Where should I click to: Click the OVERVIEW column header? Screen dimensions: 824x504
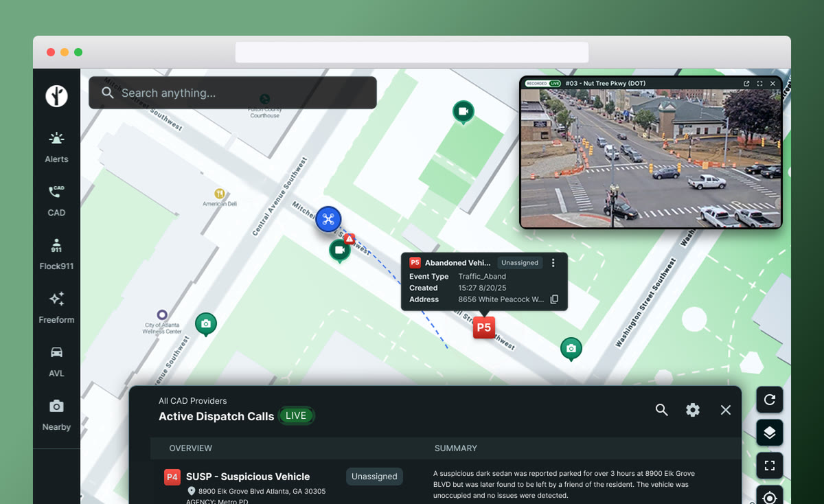click(x=191, y=448)
